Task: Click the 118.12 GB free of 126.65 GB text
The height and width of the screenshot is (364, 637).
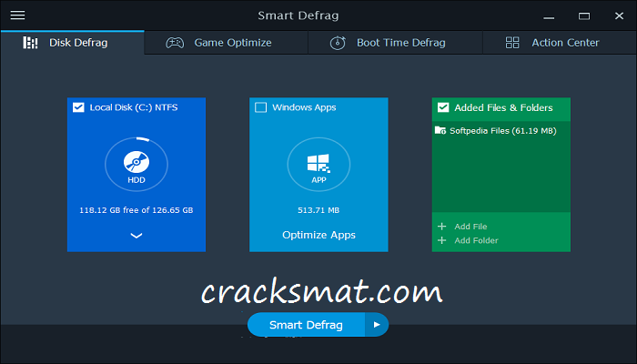Action: tap(136, 210)
